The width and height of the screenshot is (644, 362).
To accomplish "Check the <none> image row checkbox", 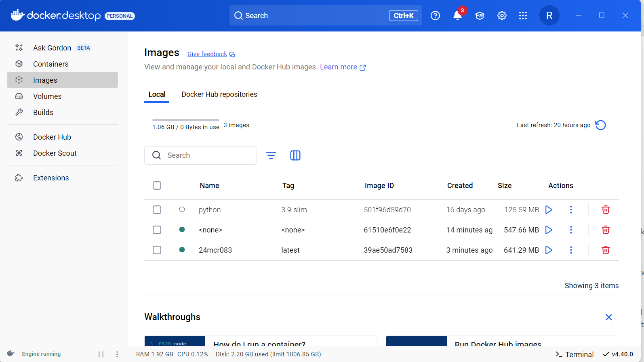I will coord(157,230).
